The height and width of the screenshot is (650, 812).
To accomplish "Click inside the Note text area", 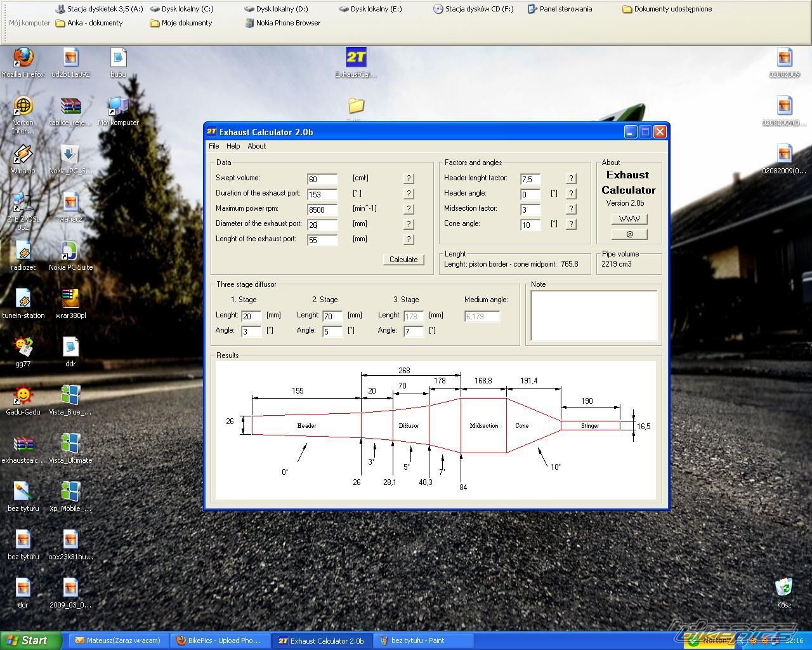I will coord(593,316).
